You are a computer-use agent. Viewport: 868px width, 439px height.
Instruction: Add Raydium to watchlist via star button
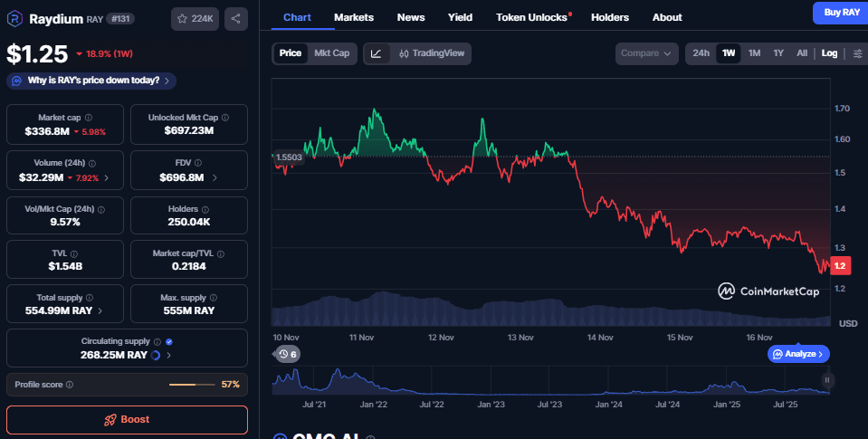click(196, 18)
